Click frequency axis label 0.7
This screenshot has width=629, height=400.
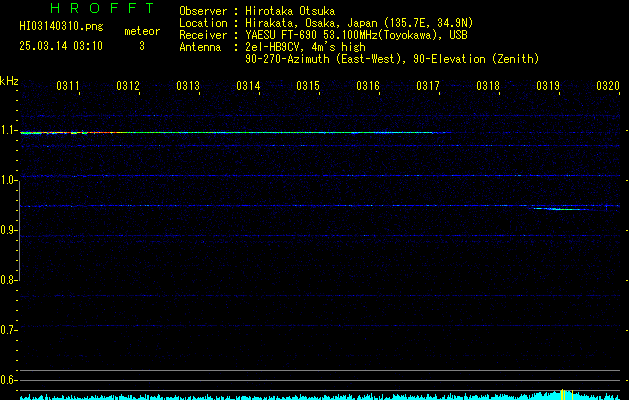tap(9, 330)
